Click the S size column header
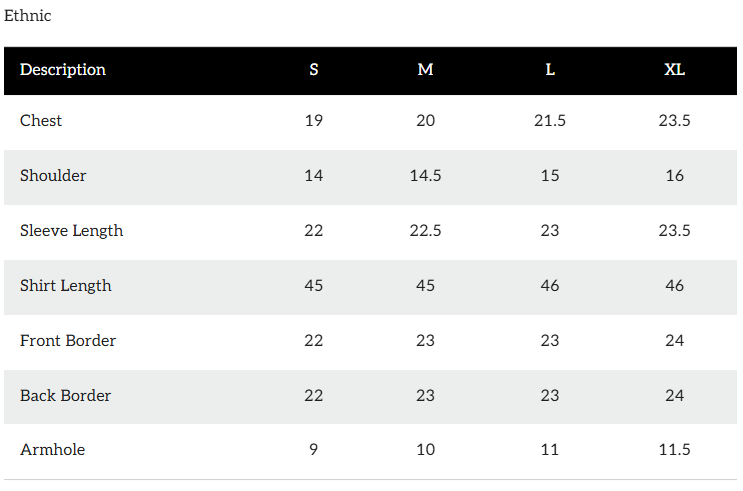The width and height of the screenshot is (743, 491). (314, 70)
